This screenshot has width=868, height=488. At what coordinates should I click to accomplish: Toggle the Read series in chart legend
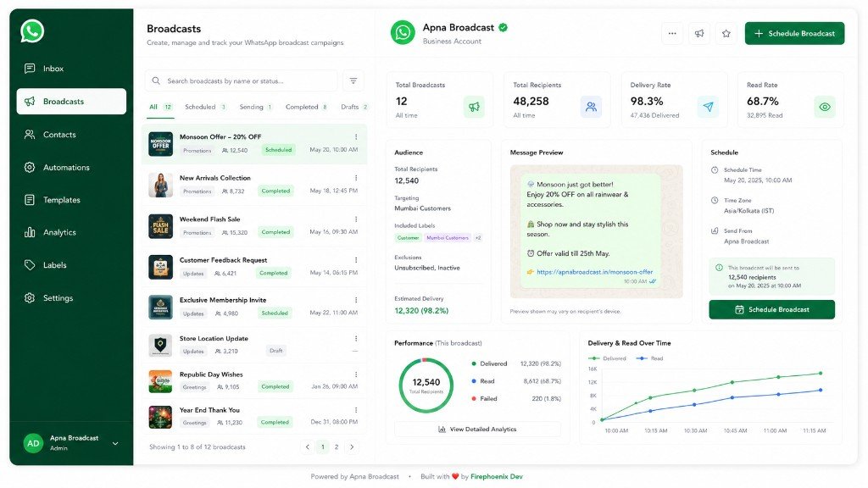pos(649,358)
